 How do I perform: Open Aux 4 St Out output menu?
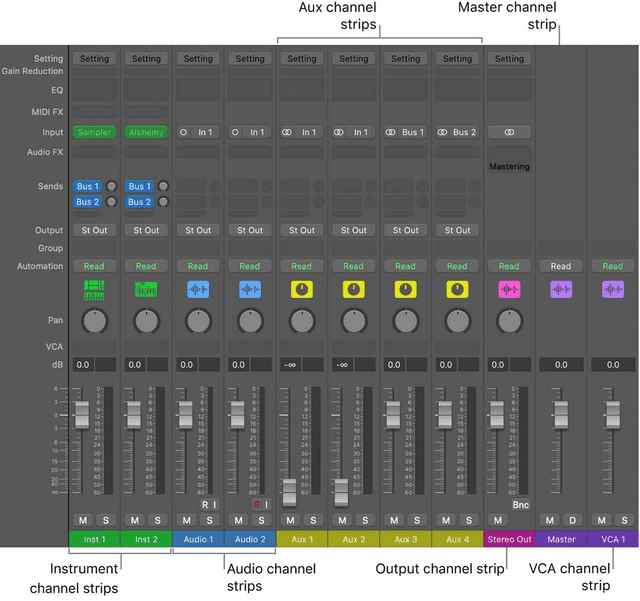tap(457, 230)
